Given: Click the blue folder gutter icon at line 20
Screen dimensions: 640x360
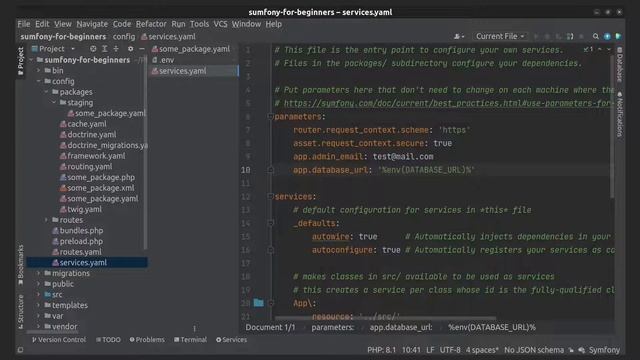Looking at the screenshot, I should [258, 303].
